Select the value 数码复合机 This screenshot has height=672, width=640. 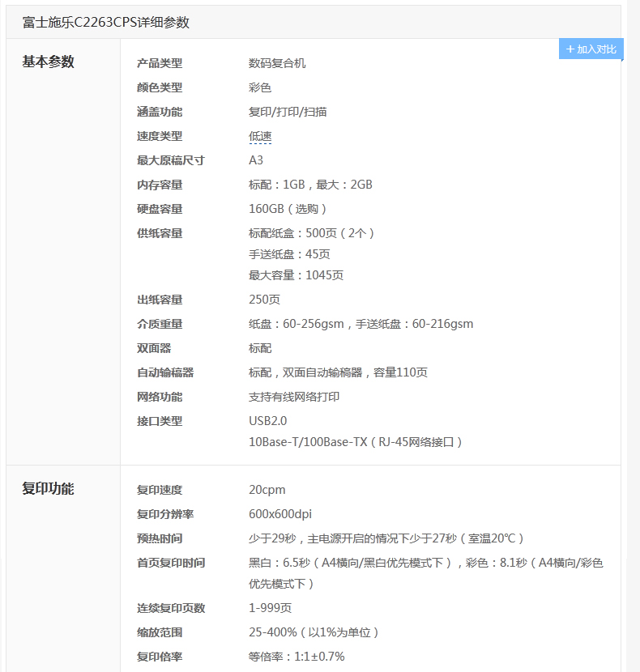277,63
